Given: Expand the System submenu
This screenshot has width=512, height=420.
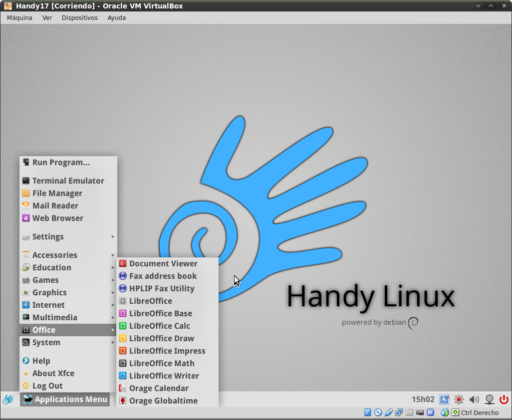Looking at the screenshot, I should tap(46, 342).
